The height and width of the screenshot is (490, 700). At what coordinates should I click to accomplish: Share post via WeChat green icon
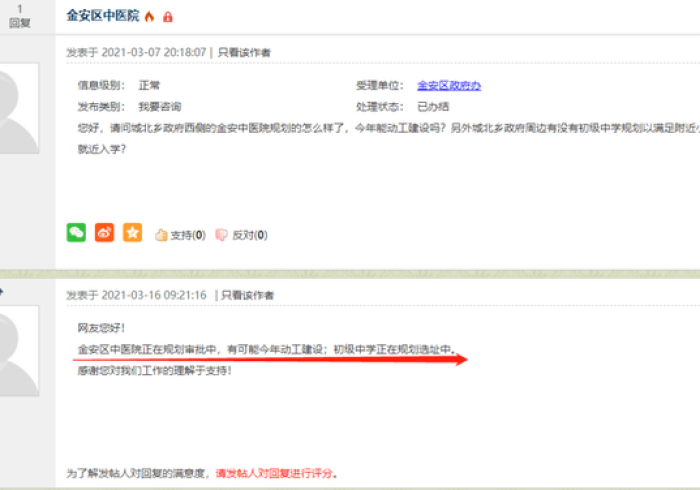coord(76,233)
